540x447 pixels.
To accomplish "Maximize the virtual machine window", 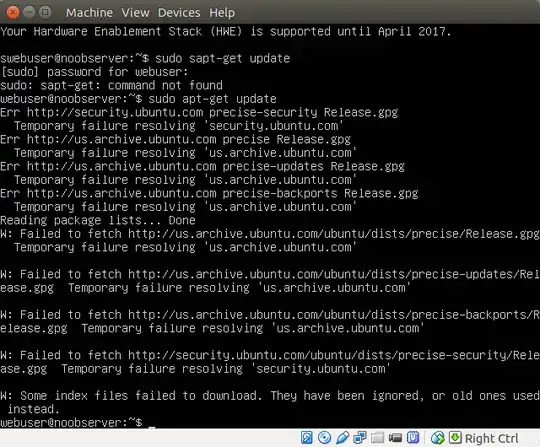I will click(45, 12).
